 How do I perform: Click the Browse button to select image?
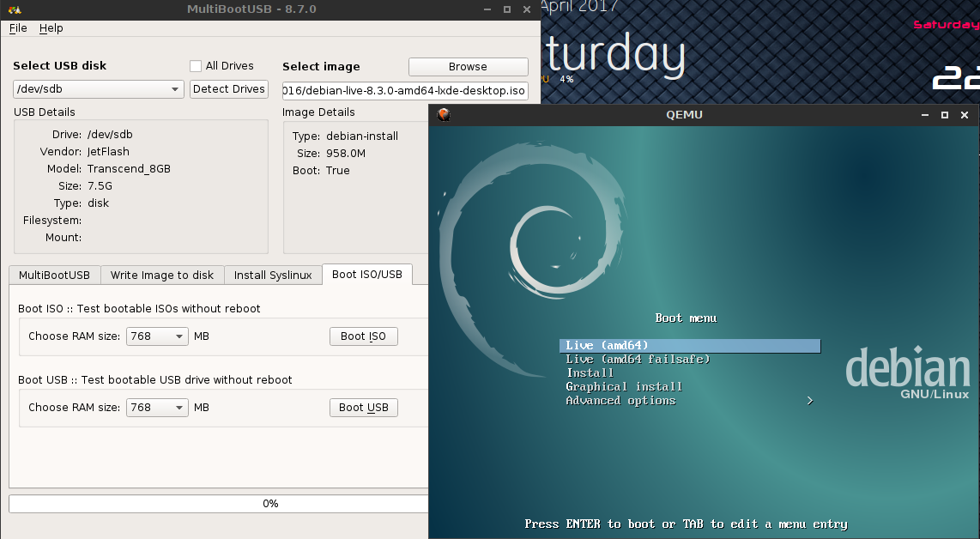(x=468, y=67)
